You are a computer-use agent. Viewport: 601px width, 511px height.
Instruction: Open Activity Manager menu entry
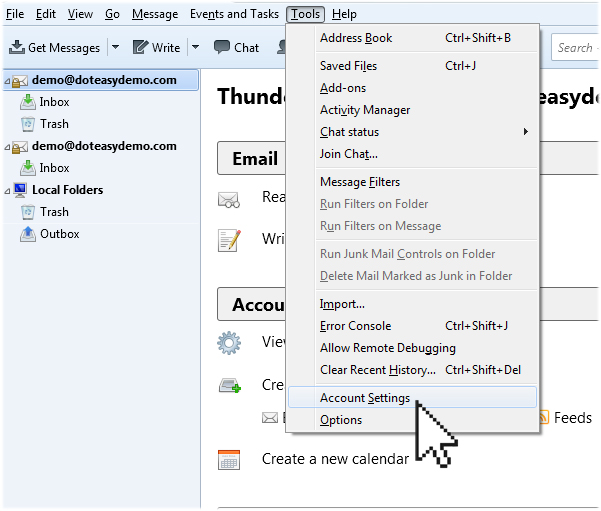pyautogui.click(x=412, y=110)
